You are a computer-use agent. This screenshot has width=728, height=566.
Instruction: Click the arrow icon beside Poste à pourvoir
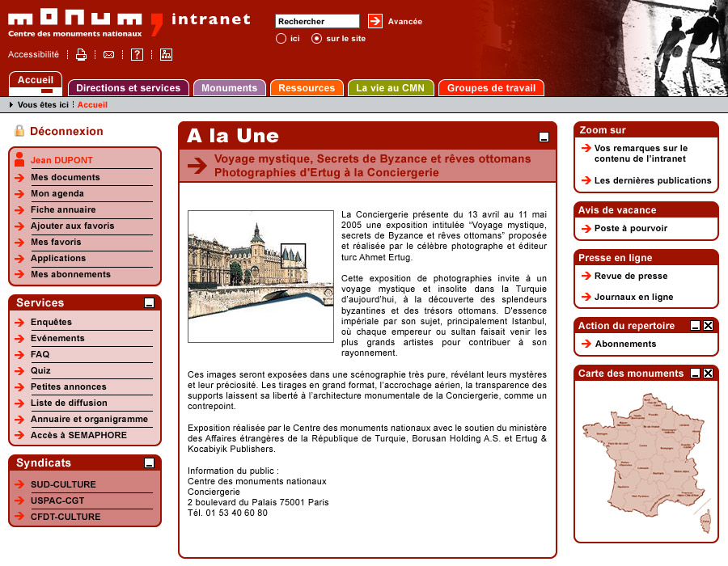tap(586, 228)
